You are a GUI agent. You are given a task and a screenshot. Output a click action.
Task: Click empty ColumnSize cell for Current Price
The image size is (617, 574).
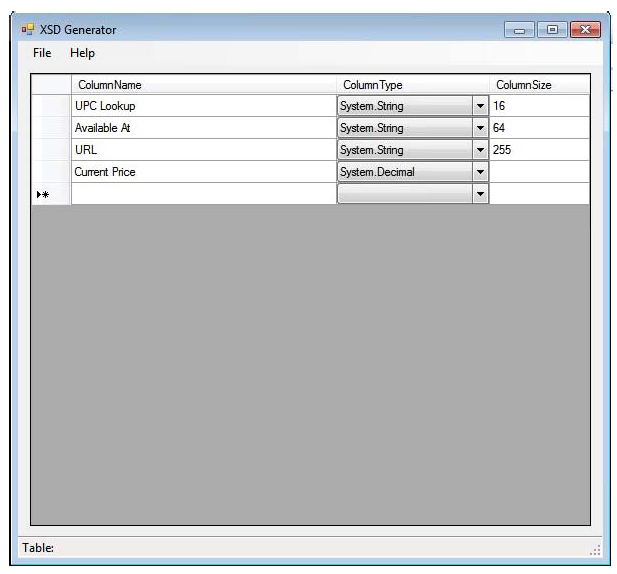[x=539, y=172]
